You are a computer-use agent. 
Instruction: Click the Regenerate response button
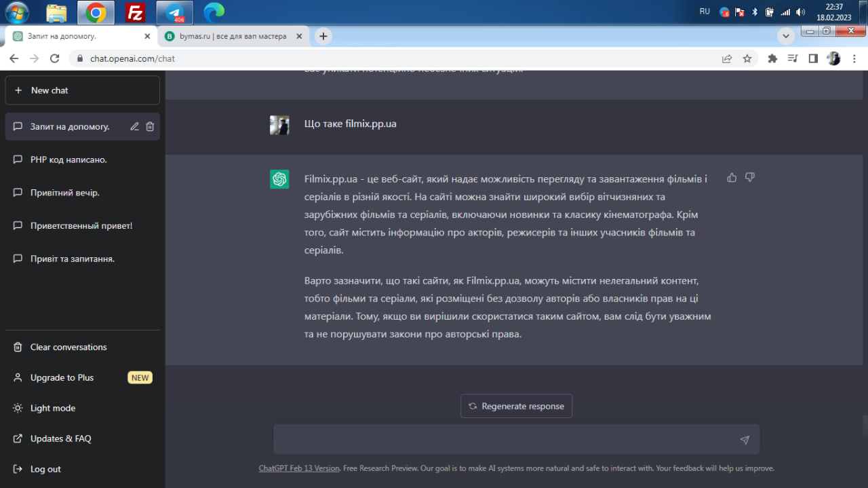pyautogui.click(x=516, y=406)
